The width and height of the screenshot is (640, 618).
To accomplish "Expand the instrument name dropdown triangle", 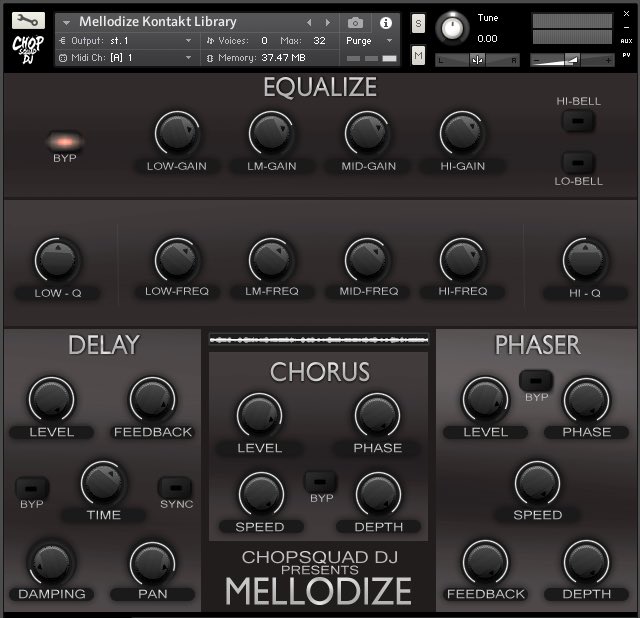I will (66, 23).
